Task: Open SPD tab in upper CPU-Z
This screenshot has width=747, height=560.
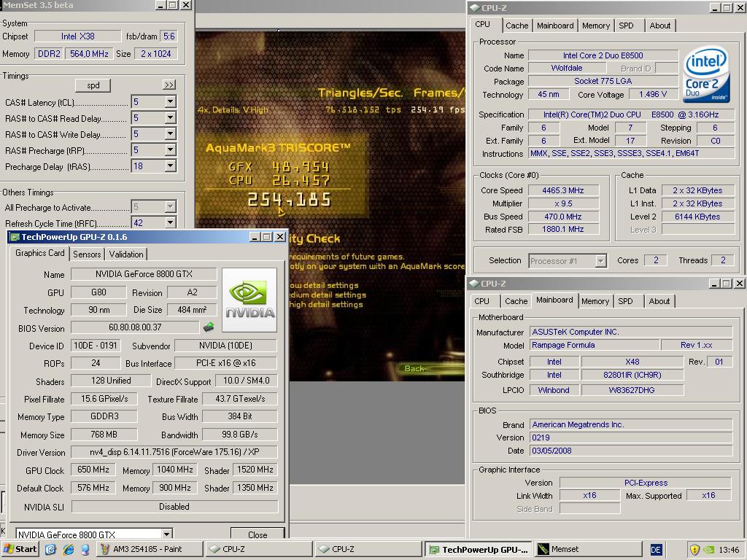Action: pos(626,26)
